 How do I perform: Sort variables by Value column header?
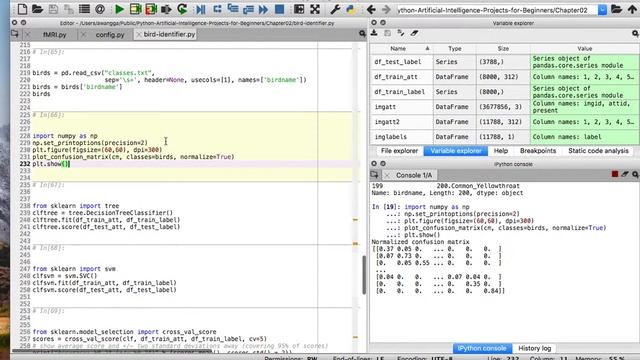(x=584, y=49)
